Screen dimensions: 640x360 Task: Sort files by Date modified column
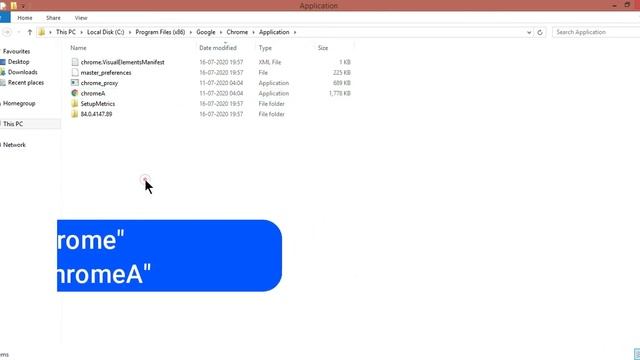218,48
